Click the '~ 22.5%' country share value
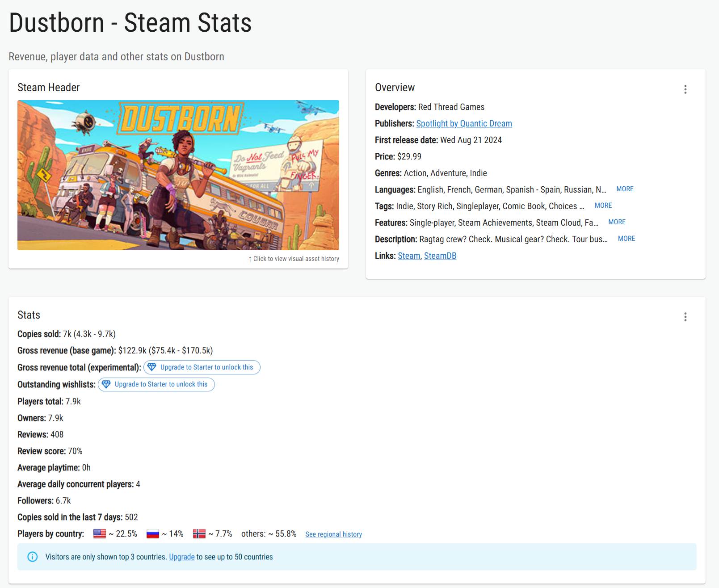The image size is (719, 588). tap(123, 534)
